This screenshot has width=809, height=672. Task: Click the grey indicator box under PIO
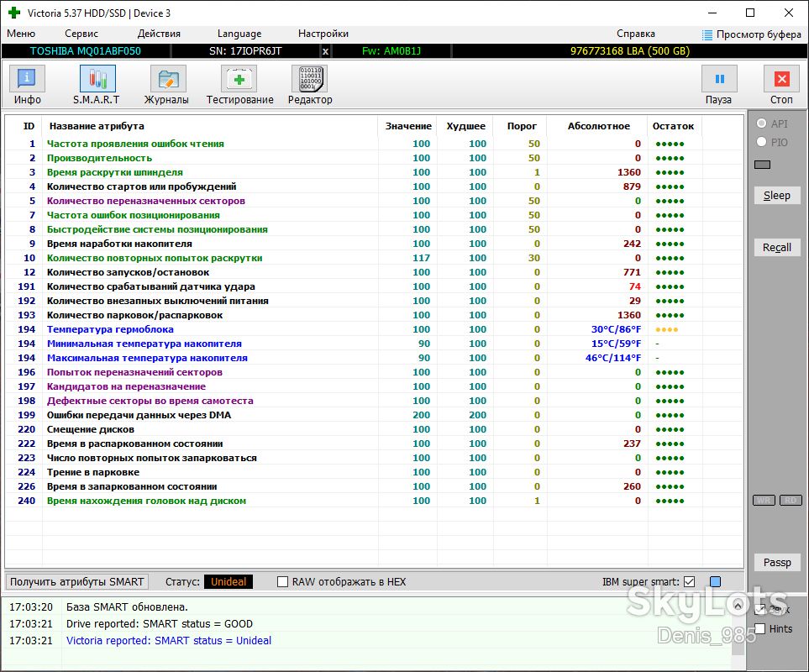click(762, 165)
